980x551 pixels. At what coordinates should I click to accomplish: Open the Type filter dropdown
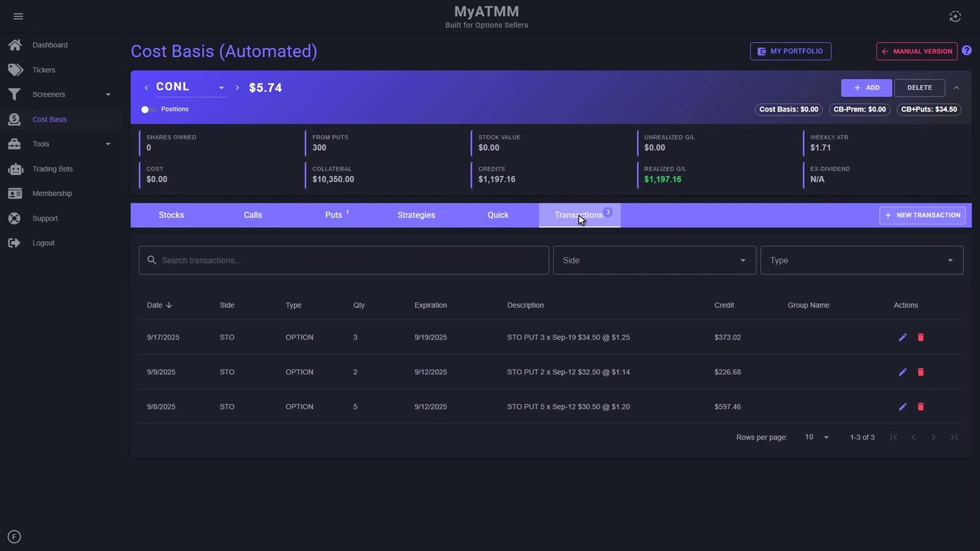[x=861, y=260]
